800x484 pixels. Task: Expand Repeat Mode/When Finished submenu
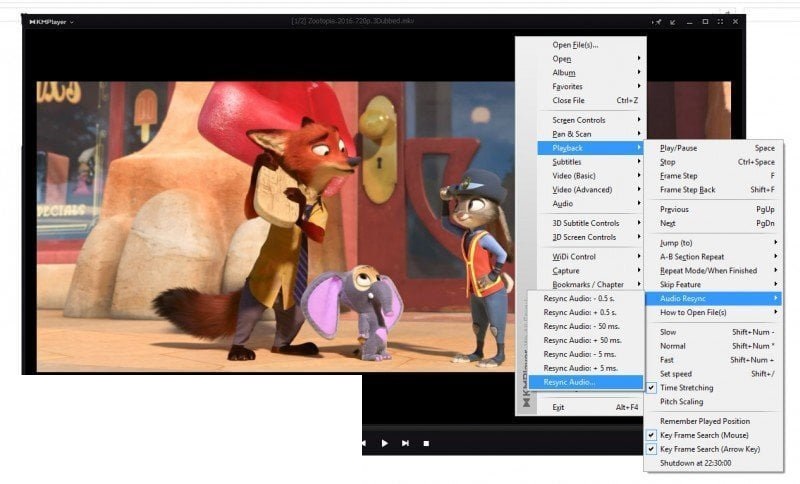[x=714, y=270]
